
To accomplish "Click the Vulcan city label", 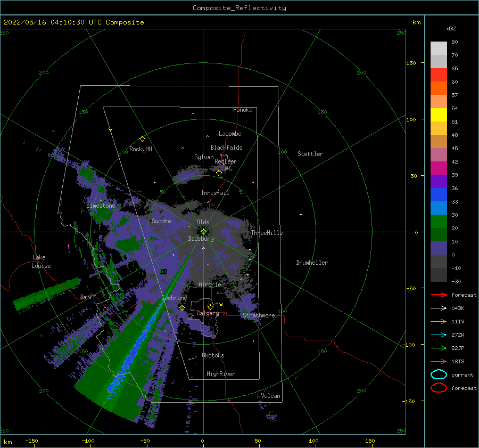I will 271,396.
